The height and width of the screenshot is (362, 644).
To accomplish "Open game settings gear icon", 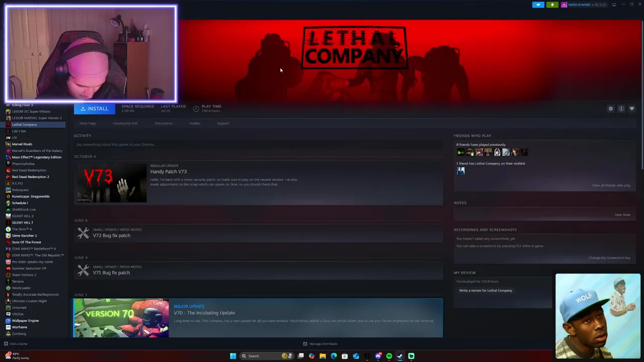I will click(x=611, y=109).
